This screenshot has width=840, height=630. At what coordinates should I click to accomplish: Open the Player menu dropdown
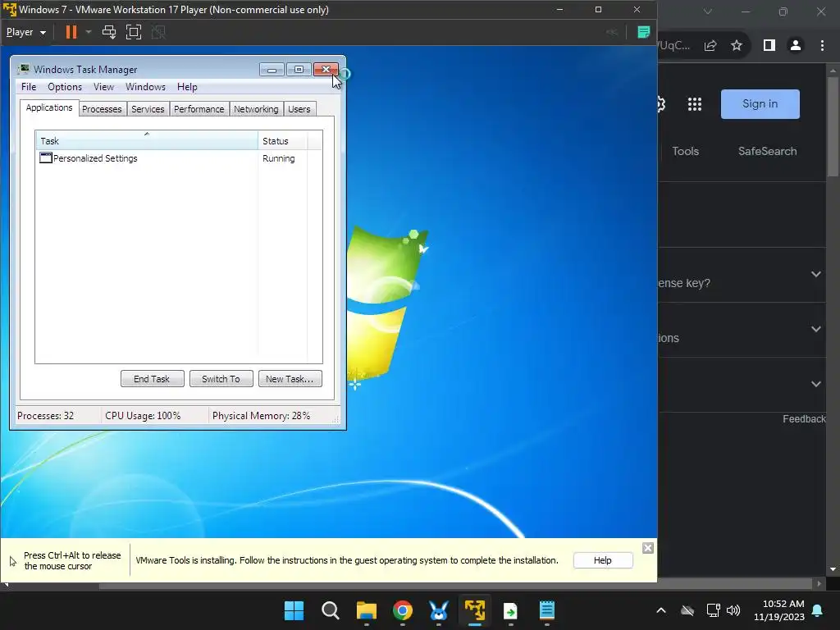pyautogui.click(x=25, y=32)
